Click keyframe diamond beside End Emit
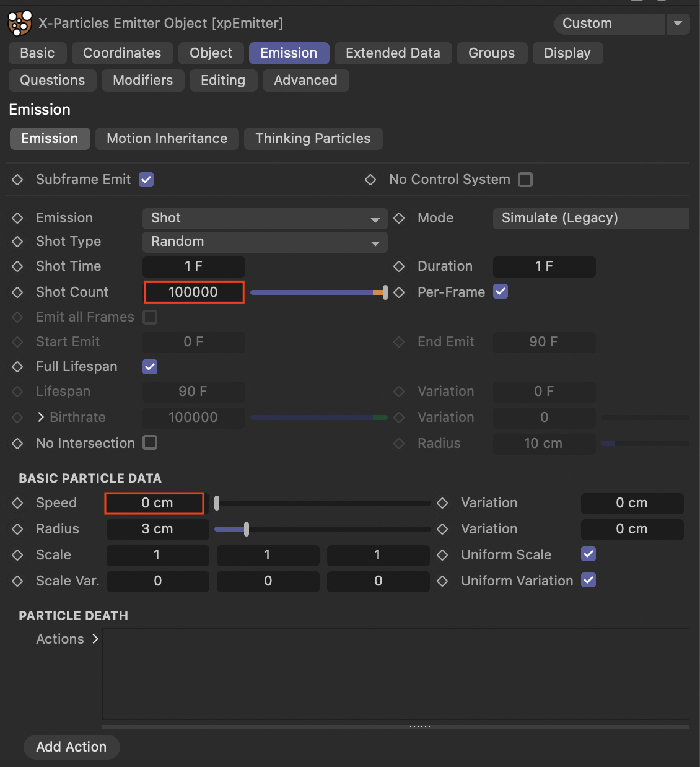The image size is (700, 767). [399, 342]
